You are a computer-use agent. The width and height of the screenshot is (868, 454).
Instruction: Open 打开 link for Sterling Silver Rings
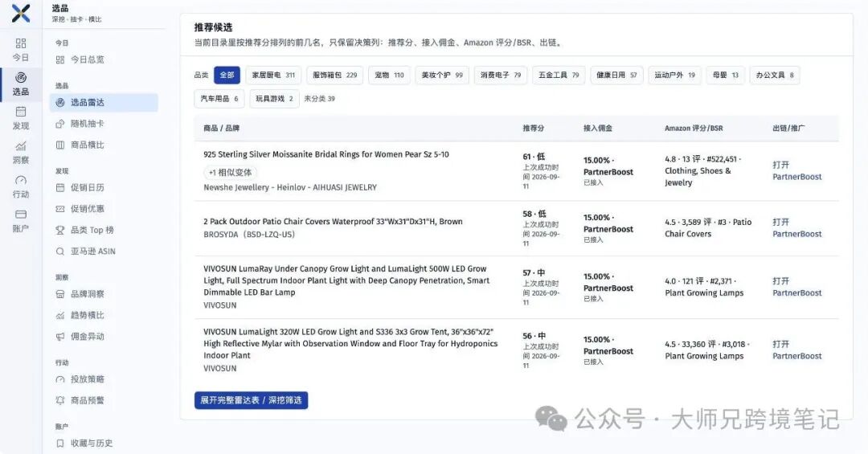pyautogui.click(x=780, y=165)
